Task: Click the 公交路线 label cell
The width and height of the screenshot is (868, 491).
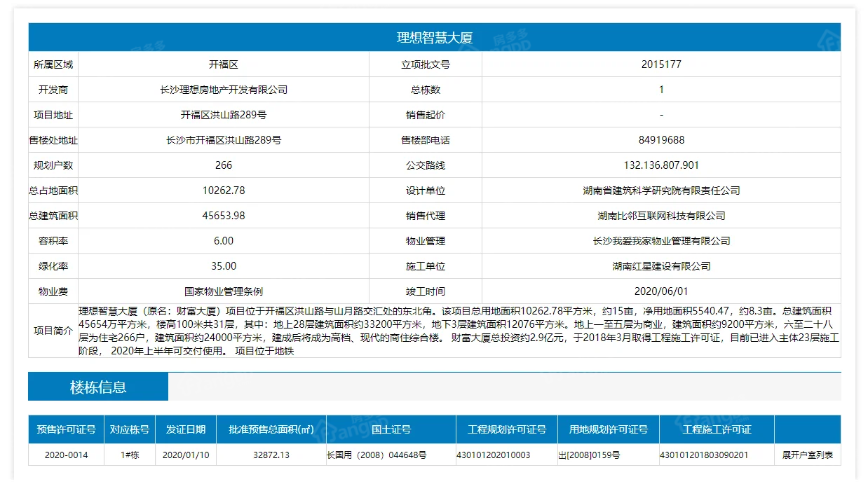Action: click(x=426, y=165)
